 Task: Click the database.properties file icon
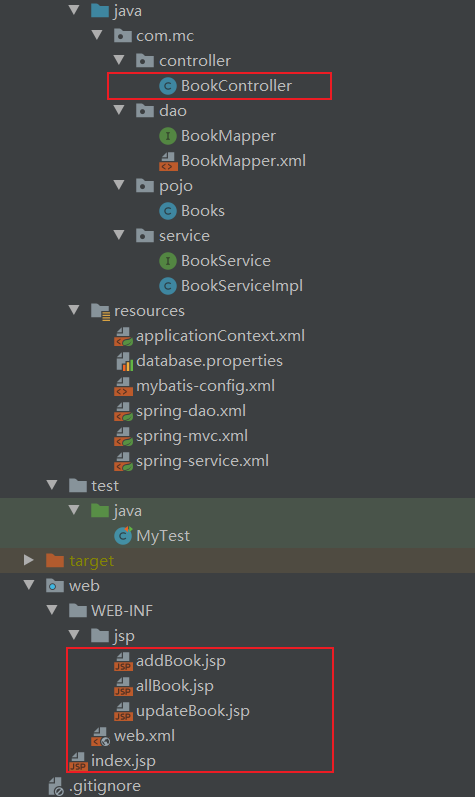[124, 361]
